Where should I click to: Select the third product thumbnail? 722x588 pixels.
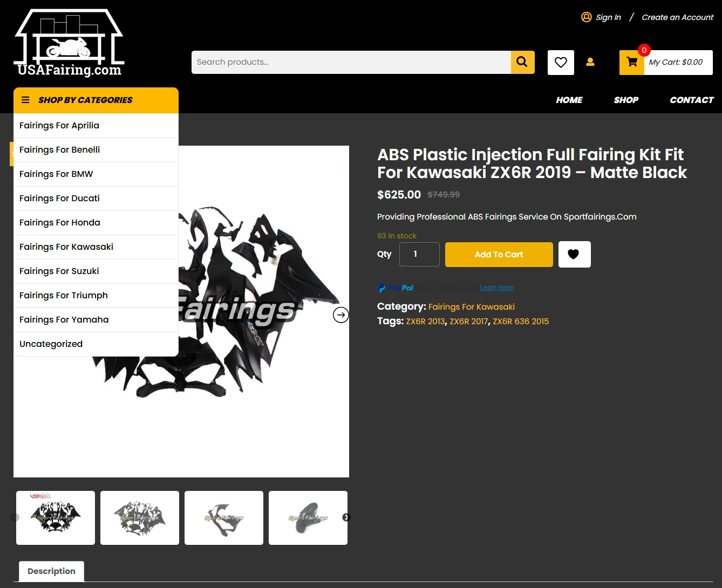[x=224, y=518]
